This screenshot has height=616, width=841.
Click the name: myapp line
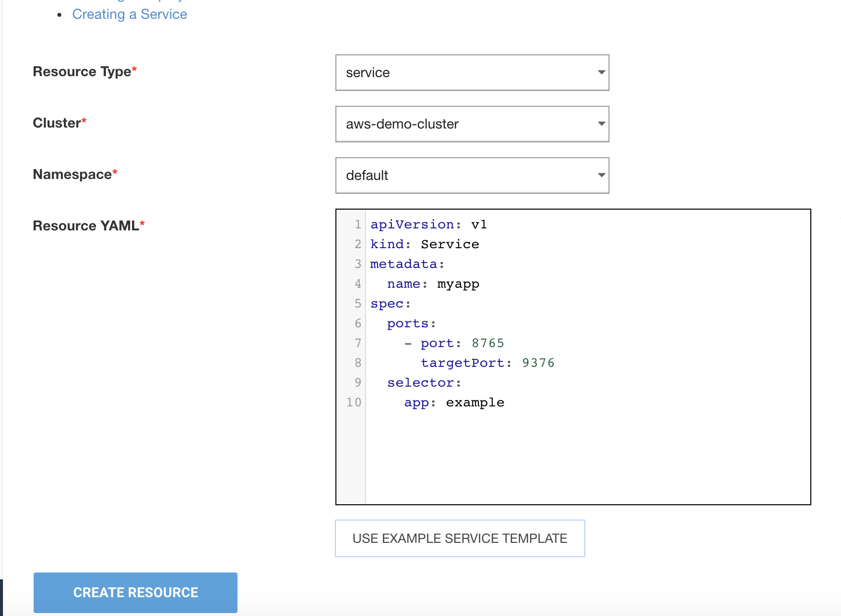(x=433, y=284)
